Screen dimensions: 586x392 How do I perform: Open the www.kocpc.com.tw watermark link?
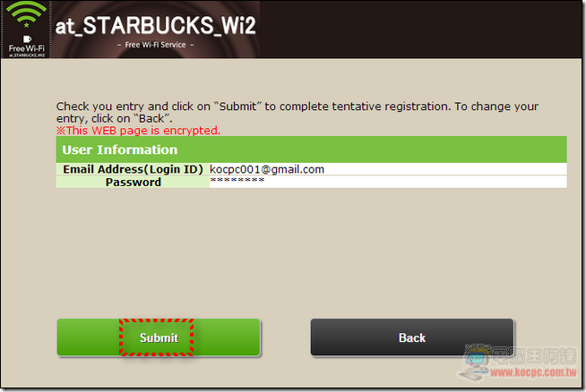pyautogui.click(x=534, y=372)
